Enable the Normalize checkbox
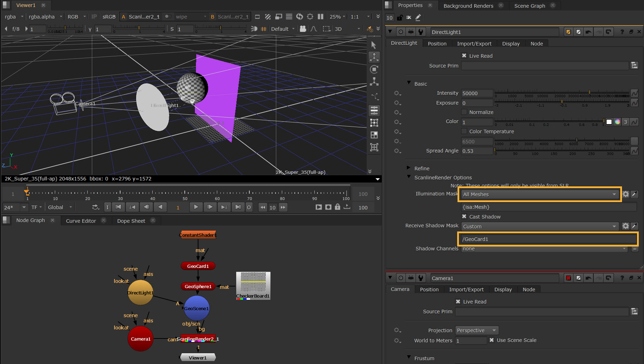This screenshot has height=364, width=644. 464,112
